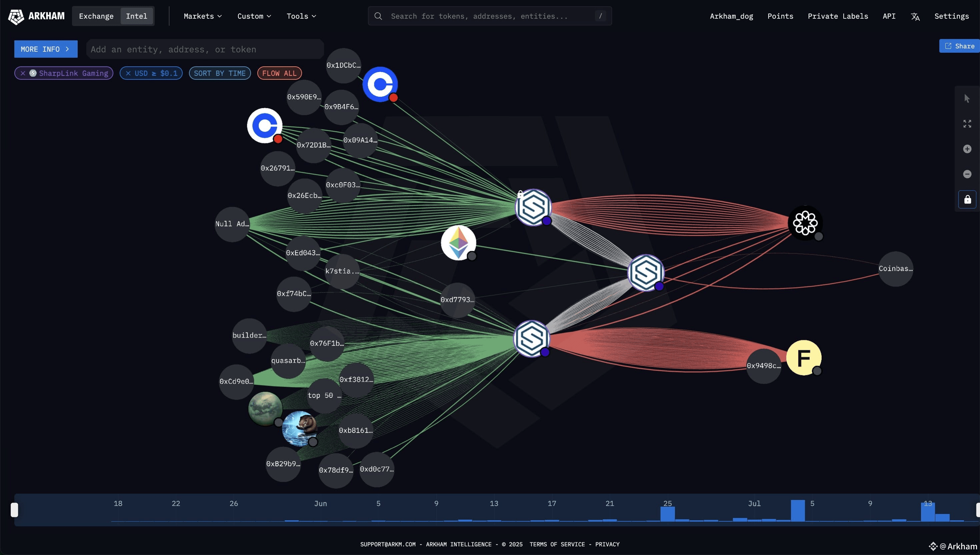Click the left timeline range handle
This screenshot has height=555, width=980.
[14, 510]
